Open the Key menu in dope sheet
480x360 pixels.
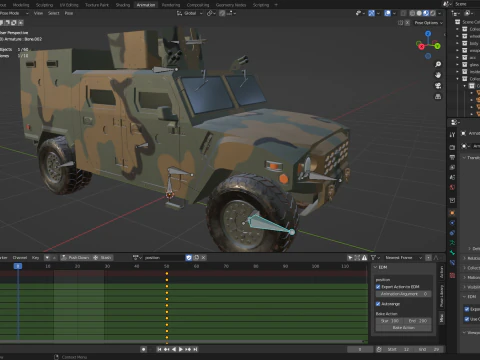(x=35, y=258)
